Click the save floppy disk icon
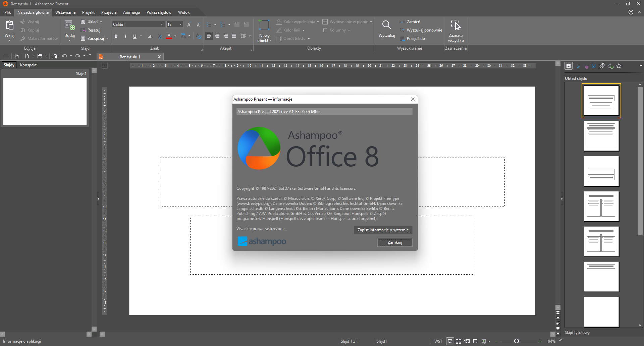This screenshot has height=346, width=644. click(x=54, y=56)
